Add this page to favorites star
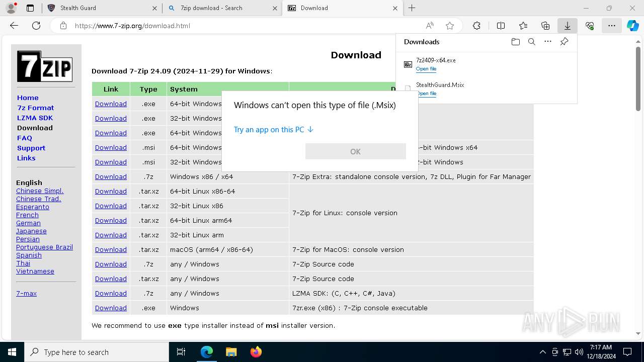Viewport: 644px width, 362px height. click(x=450, y=26)
